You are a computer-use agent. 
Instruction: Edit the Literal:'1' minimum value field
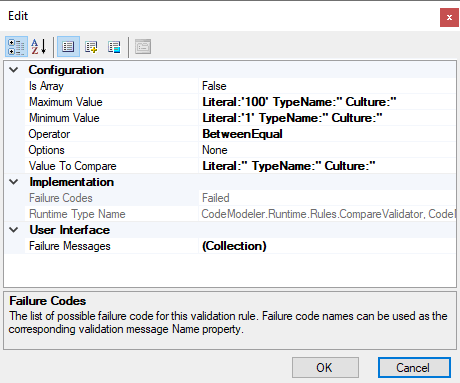327,118
